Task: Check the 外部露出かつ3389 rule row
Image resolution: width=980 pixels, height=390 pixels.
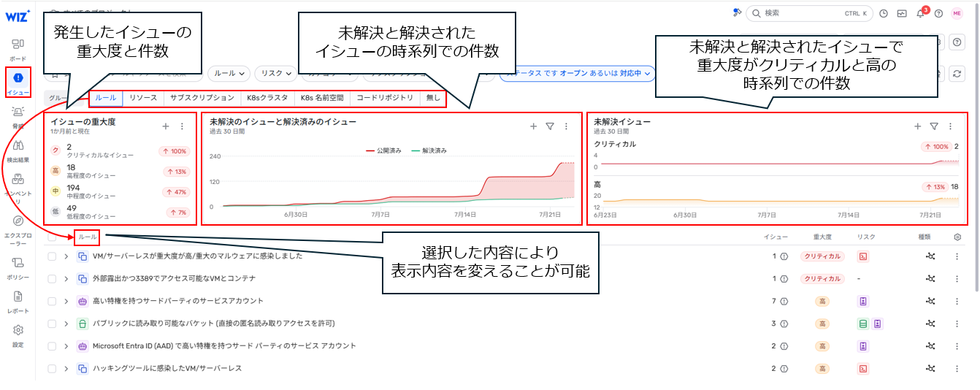Action: tap(52, 278)
